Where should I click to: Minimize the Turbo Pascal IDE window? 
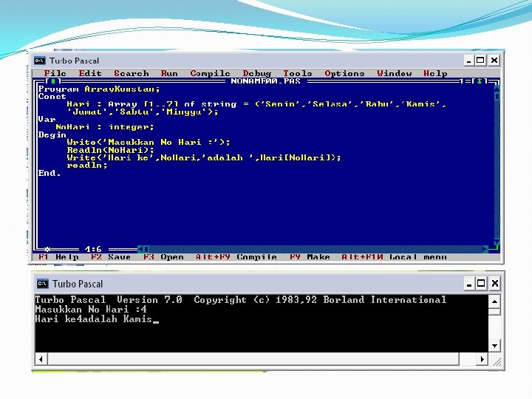click(469, 61)
